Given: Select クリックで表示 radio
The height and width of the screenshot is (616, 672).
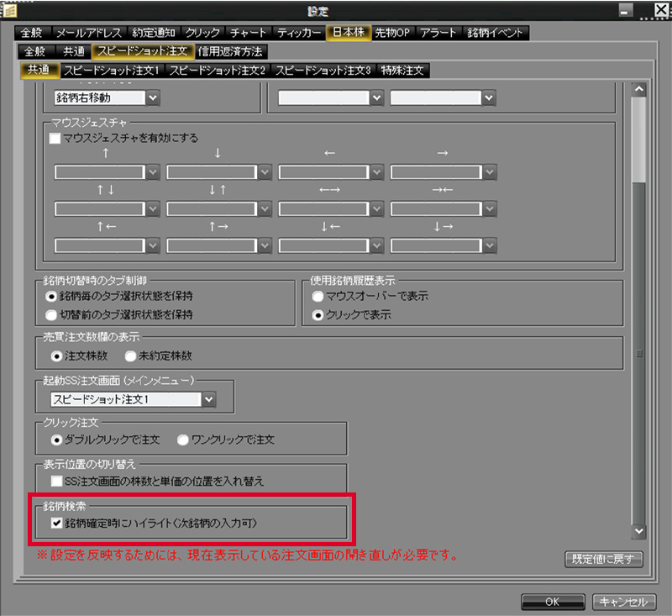Looking at the screenshot, I should pyautogui.click(x=318, y=315).
